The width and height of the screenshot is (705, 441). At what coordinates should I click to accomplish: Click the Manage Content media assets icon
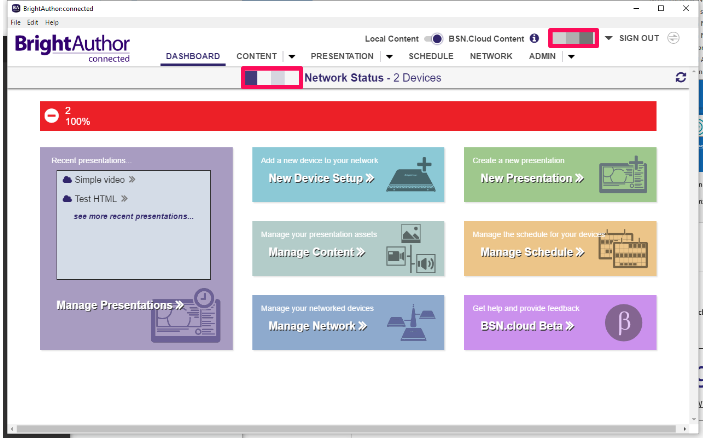(x=411, y=249)
